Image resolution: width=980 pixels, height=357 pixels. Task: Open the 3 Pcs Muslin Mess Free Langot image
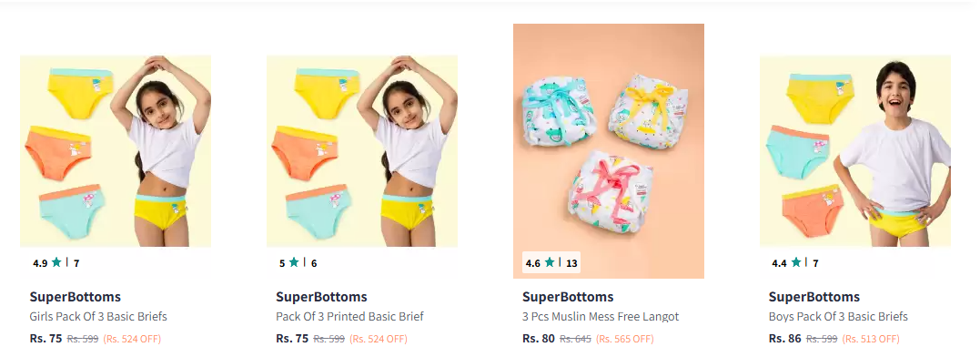609,151
